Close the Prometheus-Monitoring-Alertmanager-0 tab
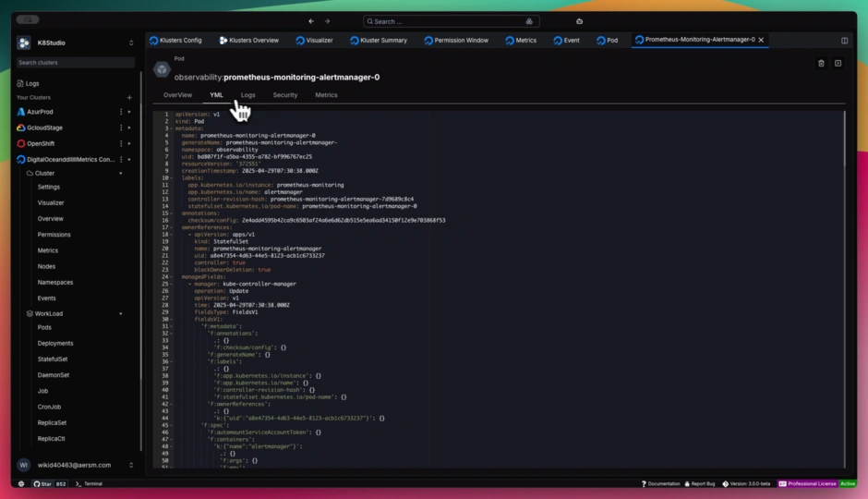Viewport: 868px width, 499px height. point(761,40)
